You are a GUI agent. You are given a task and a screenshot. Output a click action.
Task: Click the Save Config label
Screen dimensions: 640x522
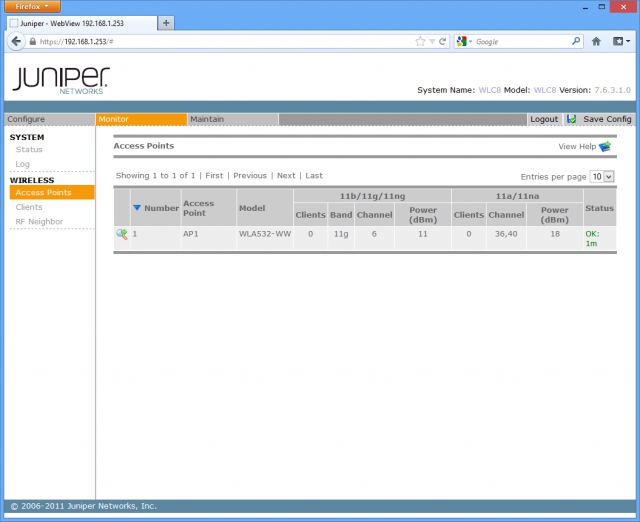(x=607, y=119)
